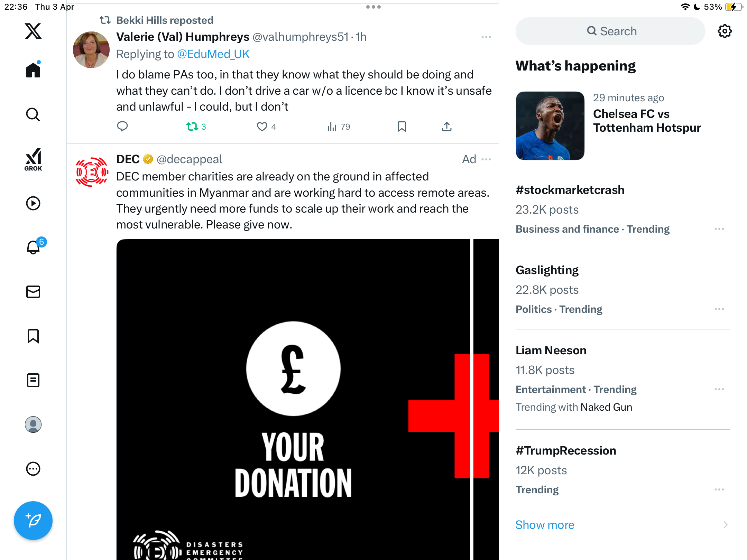The width and height of the screenshot is (747, 560).
Task: Open the Grok assistant icon
Action: (33, 160)
